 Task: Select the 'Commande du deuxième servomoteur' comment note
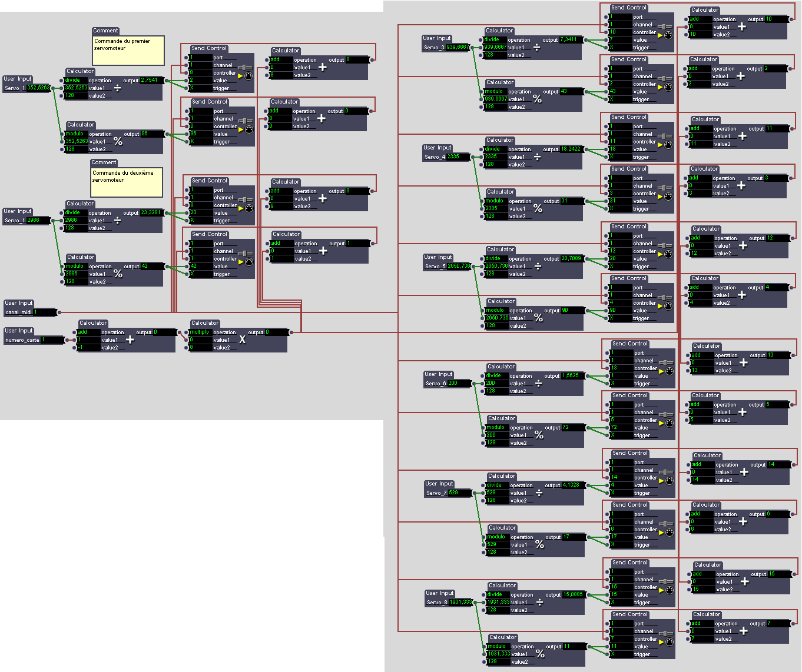coord(127,182)
